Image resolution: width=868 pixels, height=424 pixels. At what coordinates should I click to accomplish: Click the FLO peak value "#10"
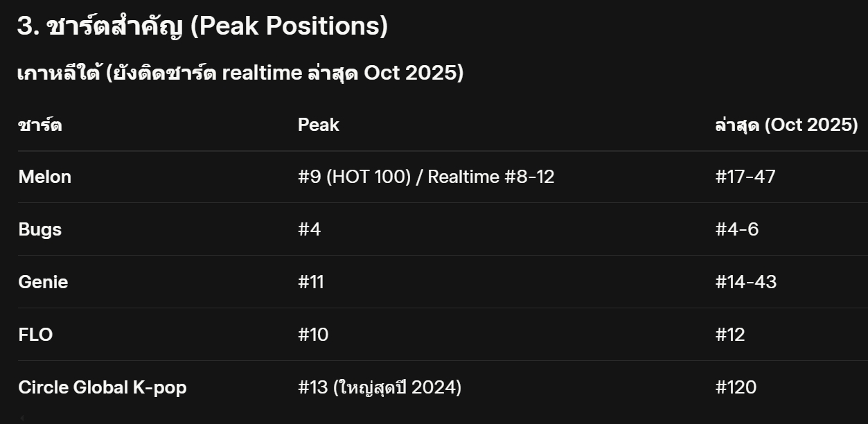pyautogui.click(x=313, y=335)
